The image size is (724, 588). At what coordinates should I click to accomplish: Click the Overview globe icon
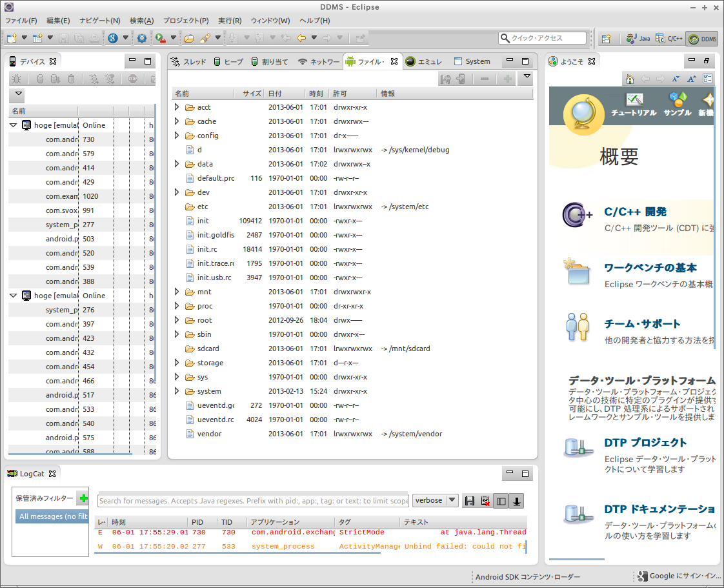tap(583, 115)
